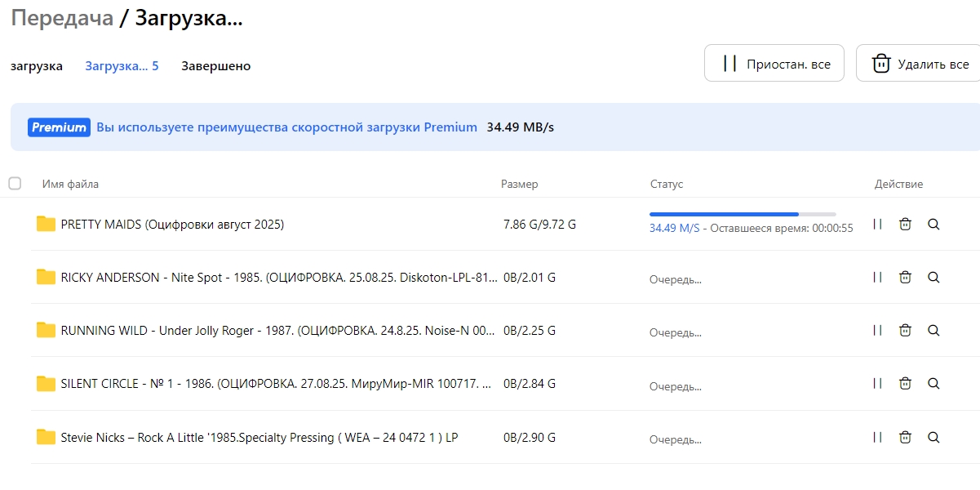Viewport: 980px width, 490px height.
Task: Delete the Stevie Nicks download
Action: tap(905, 437)
